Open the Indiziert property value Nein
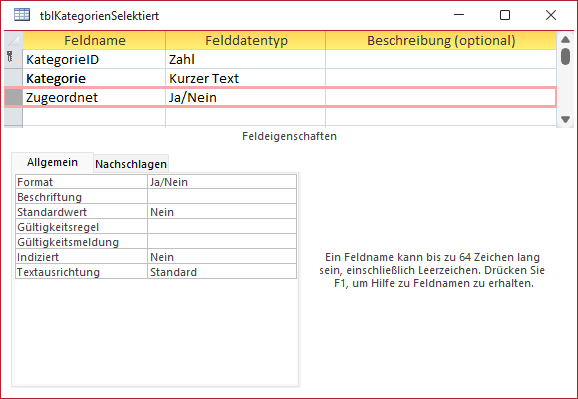Viewport: 578px width, 399px height. [222, 257]
